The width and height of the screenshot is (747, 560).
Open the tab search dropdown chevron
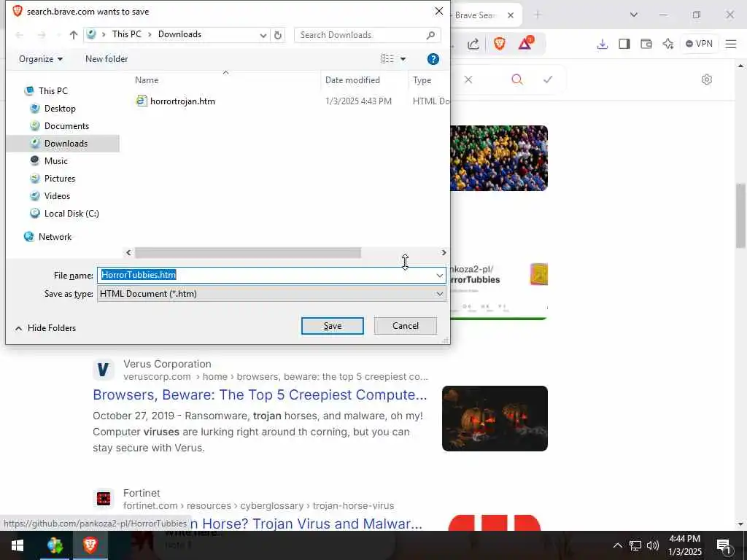pos(634,15)
